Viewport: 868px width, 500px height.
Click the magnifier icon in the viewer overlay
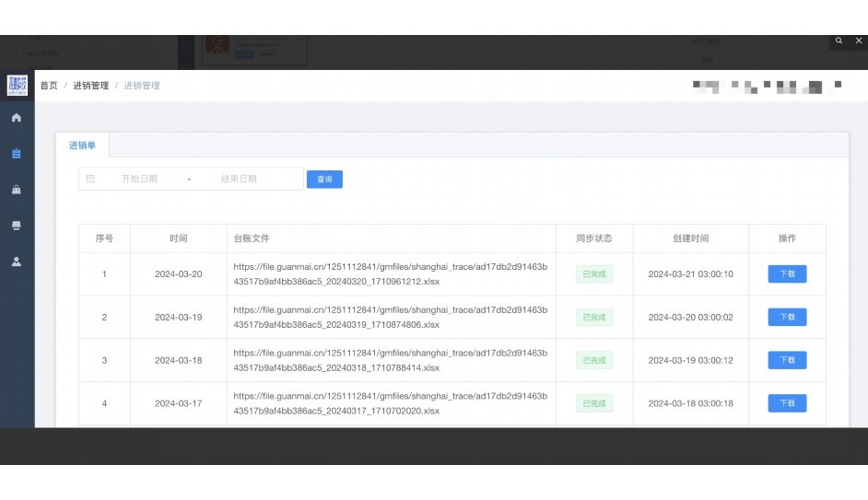839,41
